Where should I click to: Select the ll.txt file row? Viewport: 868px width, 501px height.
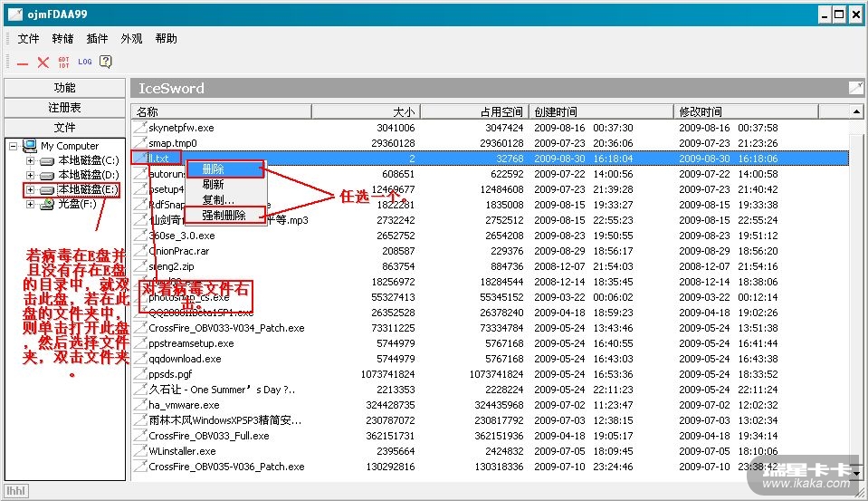pyautogui.click(x=490, y=158)
